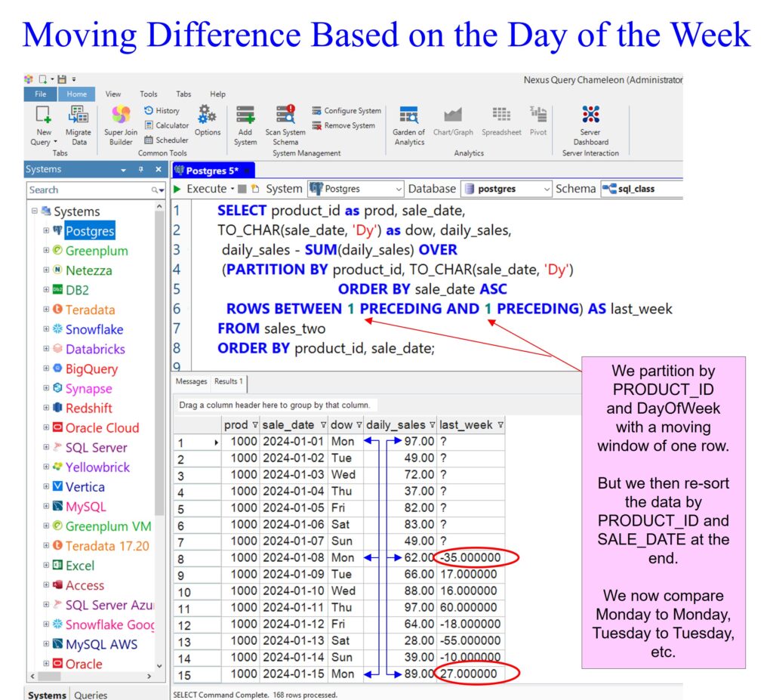Click the Add System icon
Viewport: 773px width, 700px height.
245,116
